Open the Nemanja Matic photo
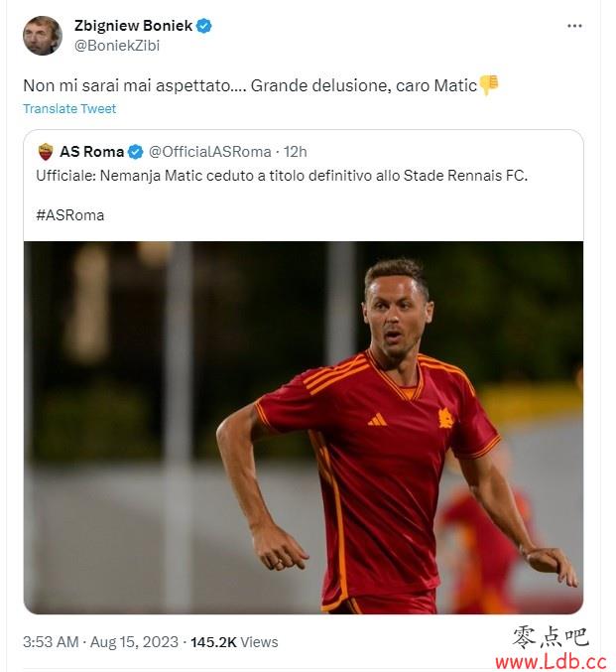Viewport: 616px width, 672px height. tap(304, 427)
